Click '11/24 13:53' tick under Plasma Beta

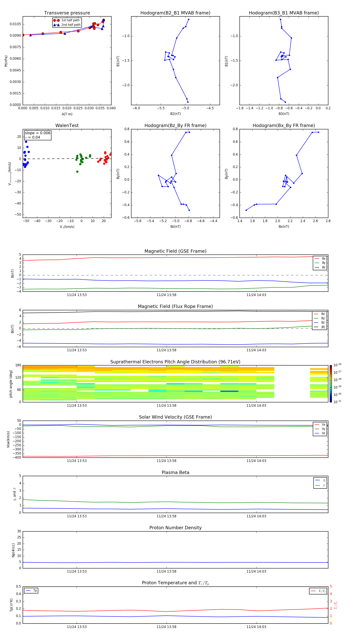[x=77, y=516]
